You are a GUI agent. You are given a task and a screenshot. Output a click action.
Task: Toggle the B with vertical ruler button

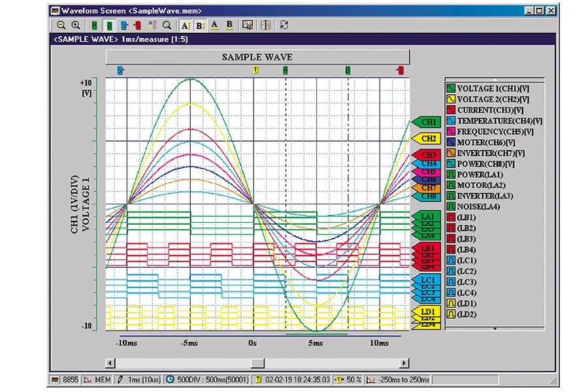pos(201,25)
